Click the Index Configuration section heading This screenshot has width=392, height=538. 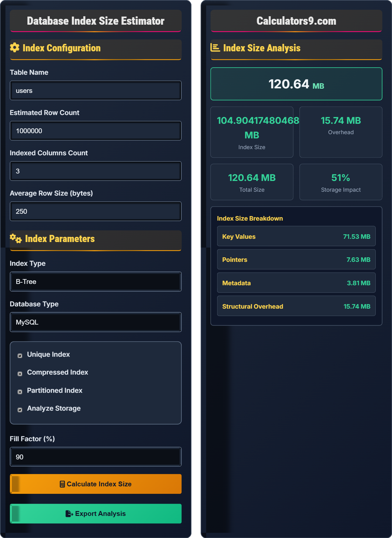pos(61,48)
